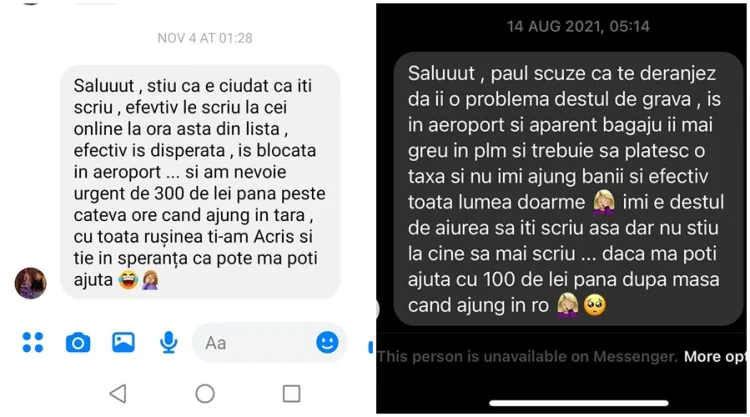Open the photo gallery icon
Screen dimensions: 750x417
pos(123,342)
